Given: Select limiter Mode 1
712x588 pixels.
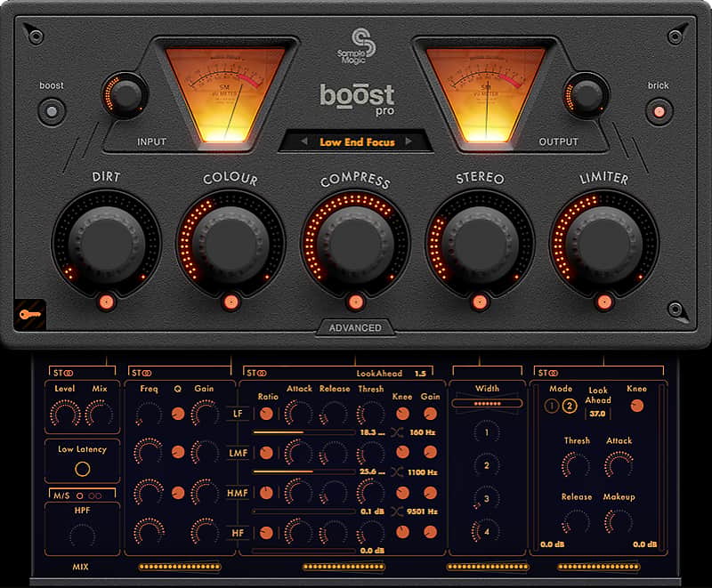Looking at the screenshot, I should pos(551,406).
